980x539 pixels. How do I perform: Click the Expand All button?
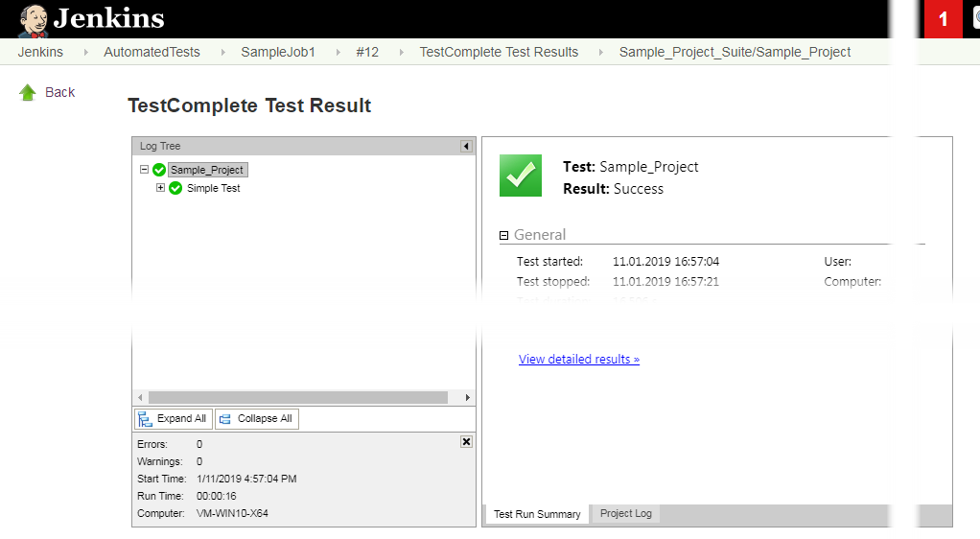click(174, 419)
